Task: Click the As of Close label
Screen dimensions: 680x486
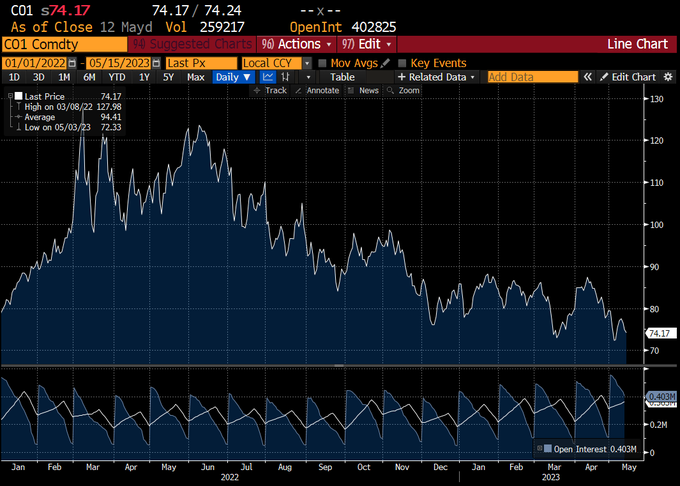Action: pyautogui.click(x=52, y=27)
